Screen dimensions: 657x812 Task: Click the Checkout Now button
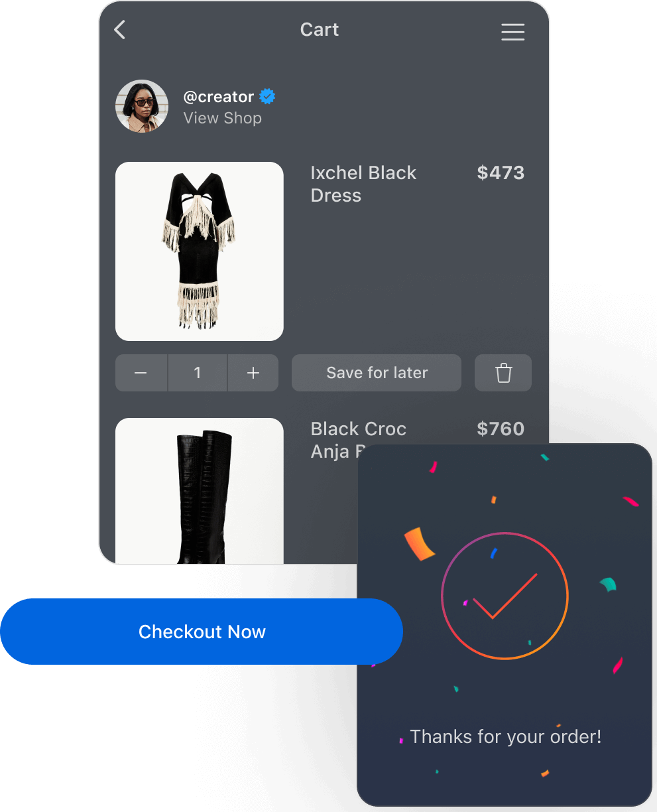pyautogui.click(x=202, y=632)
